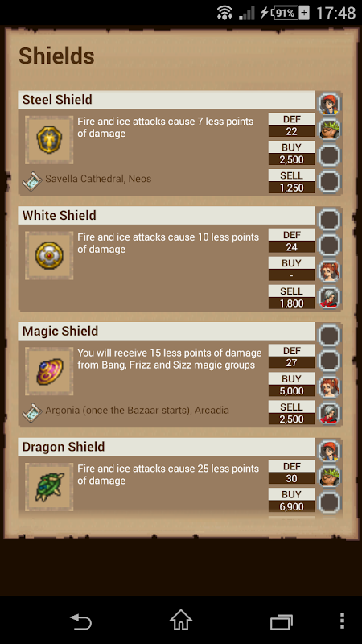Tap the Magic Shield item image
362x644 pixels.
pos(49,371)
